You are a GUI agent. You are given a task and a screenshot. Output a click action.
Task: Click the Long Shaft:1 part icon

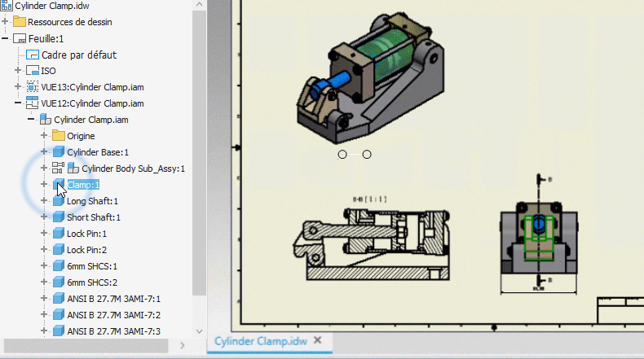point(59,201)
